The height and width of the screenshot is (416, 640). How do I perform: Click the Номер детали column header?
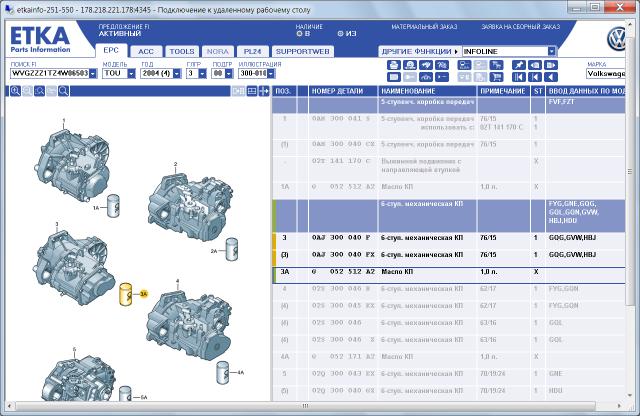[343, 91]
